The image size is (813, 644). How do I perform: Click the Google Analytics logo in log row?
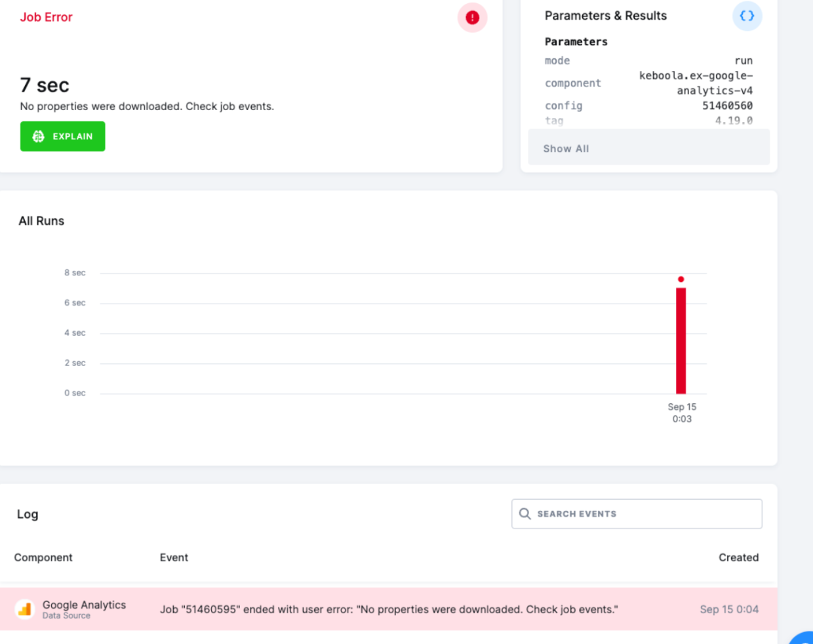pyautogui.click(x=25, y=609)
